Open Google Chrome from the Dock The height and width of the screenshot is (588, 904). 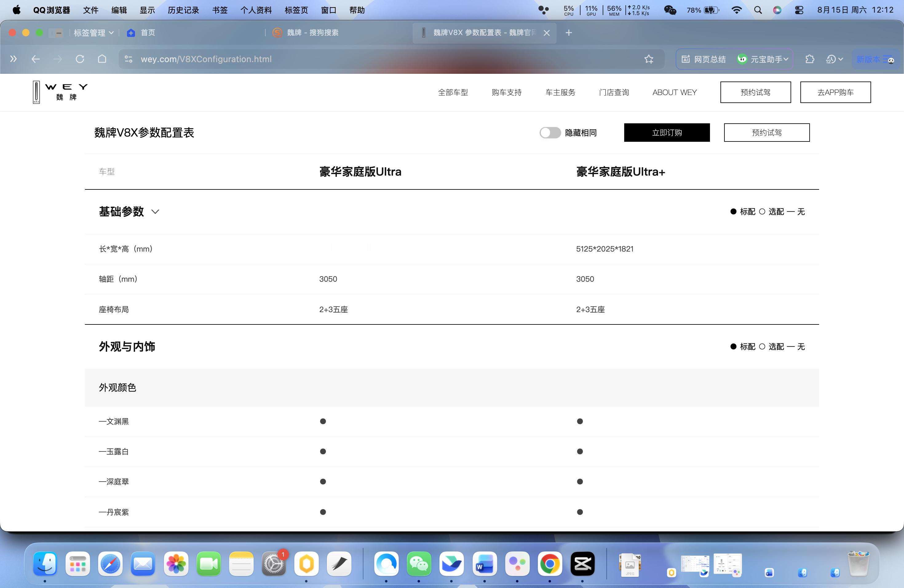(550, 564)
